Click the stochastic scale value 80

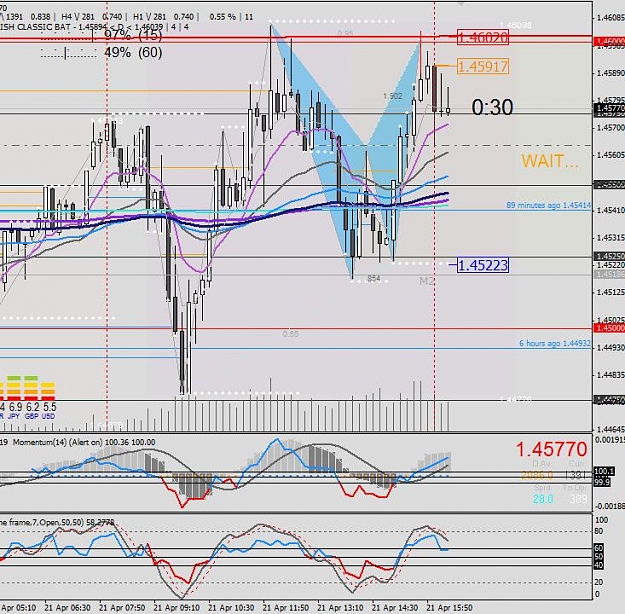pyautogui.click(x=599, y=531)
